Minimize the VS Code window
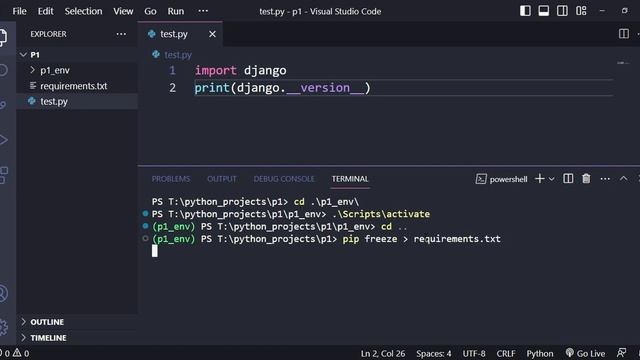The width and height of the screenshot is (640, 360). point(602,11)
